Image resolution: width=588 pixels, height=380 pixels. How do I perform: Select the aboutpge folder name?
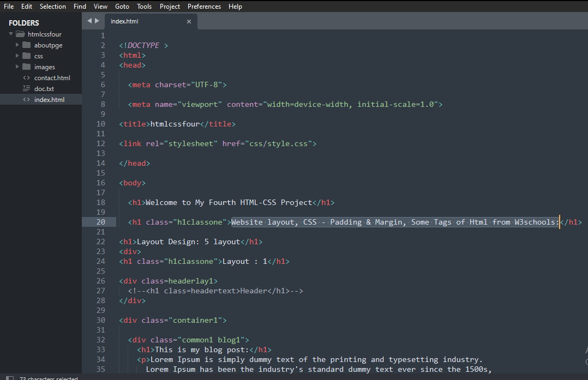point(49,45)
